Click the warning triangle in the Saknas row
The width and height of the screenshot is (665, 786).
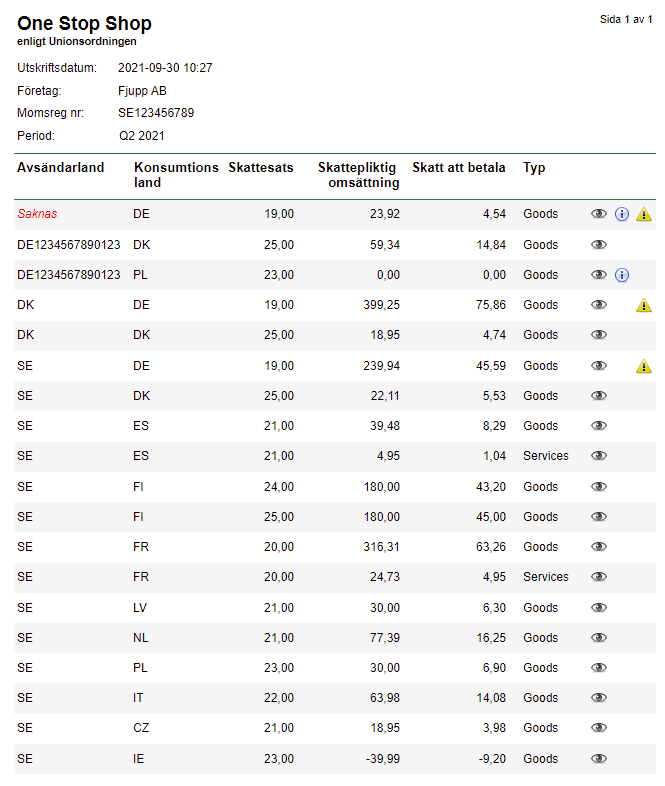[643, 214]
